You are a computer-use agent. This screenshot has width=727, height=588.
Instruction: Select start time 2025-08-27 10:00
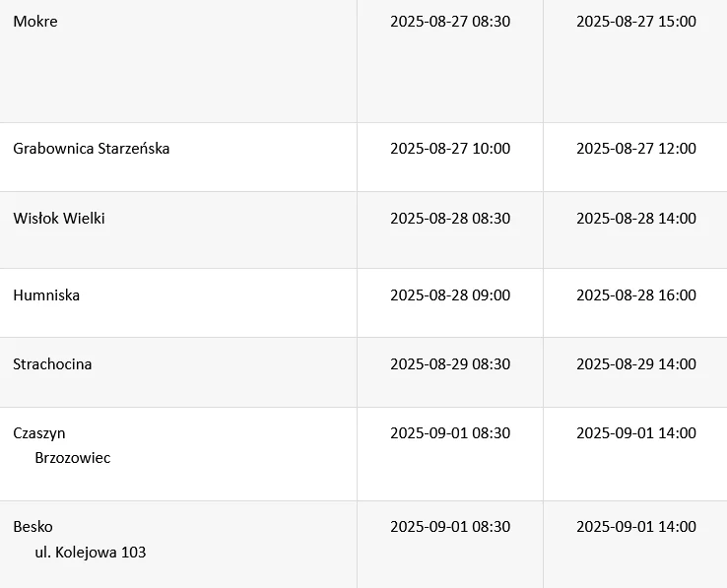(x=450, y=149)
